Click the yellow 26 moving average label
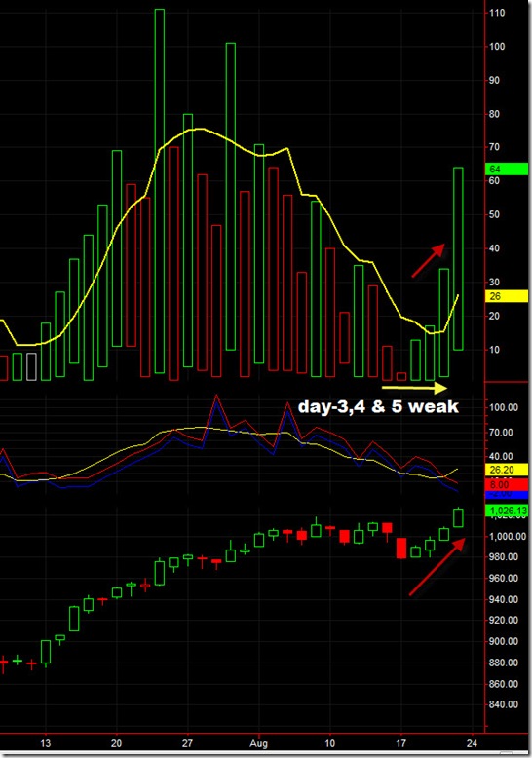The width and height of the screenshot is (532, 758). 507,296
